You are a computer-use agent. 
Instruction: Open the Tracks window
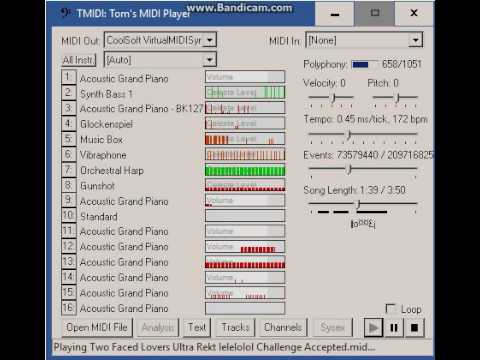click(x=235, y=328)
